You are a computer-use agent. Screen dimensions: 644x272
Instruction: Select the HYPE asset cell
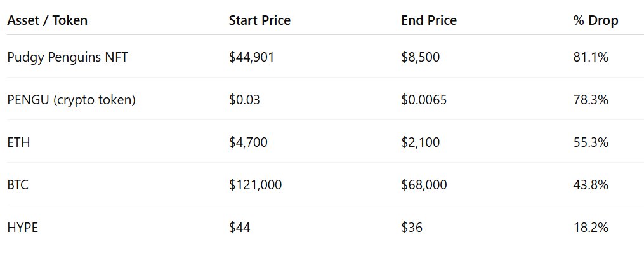coord(23,228)
